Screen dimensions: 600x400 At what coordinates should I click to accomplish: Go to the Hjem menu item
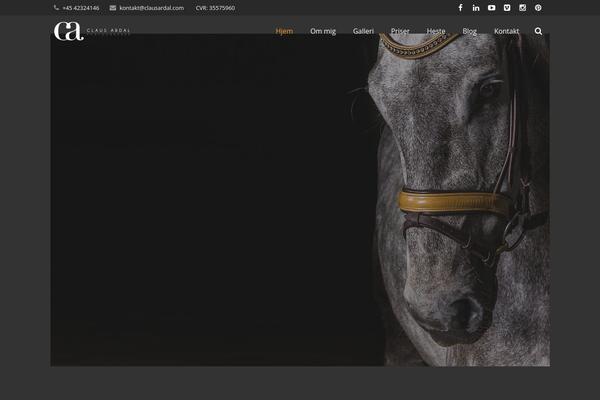click(284, 31)
